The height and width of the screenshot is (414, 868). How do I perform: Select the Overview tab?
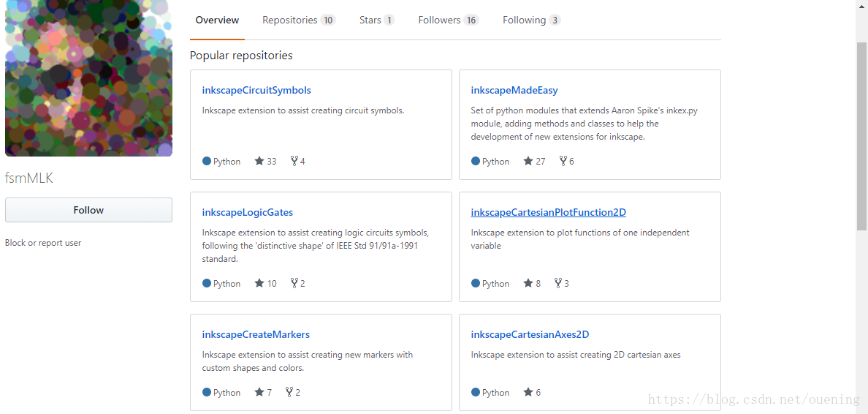(217, 20)
